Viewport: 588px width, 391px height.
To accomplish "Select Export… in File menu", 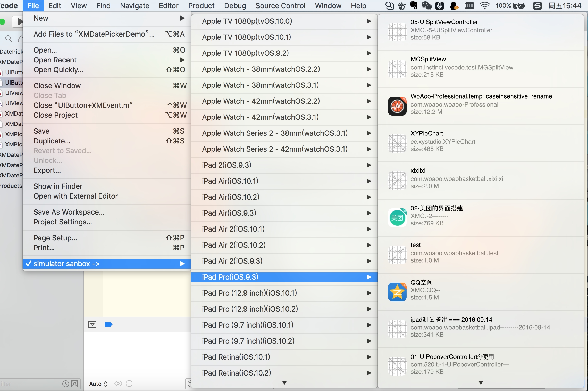I will pyautogui.click(x=107, y=170).
